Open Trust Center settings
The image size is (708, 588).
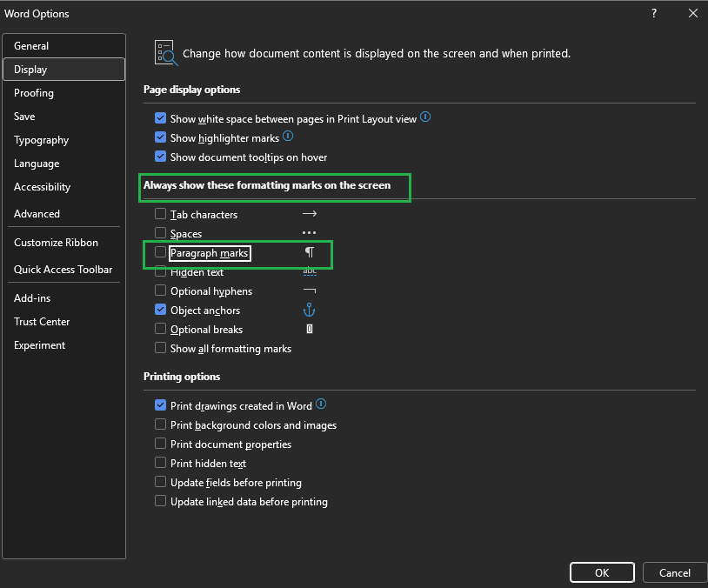click(63, 322)
